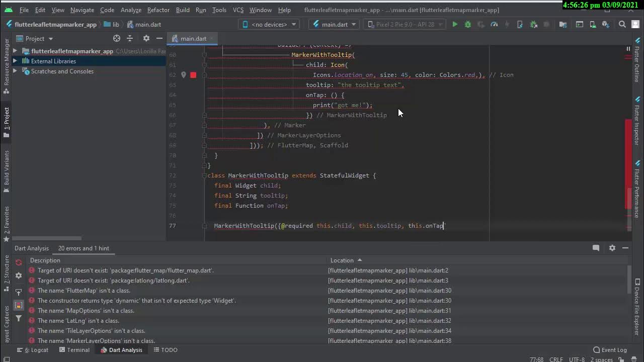The image size is (644, 362).
Task: Sort by the Location column header
Action: [x=346, y=260]
